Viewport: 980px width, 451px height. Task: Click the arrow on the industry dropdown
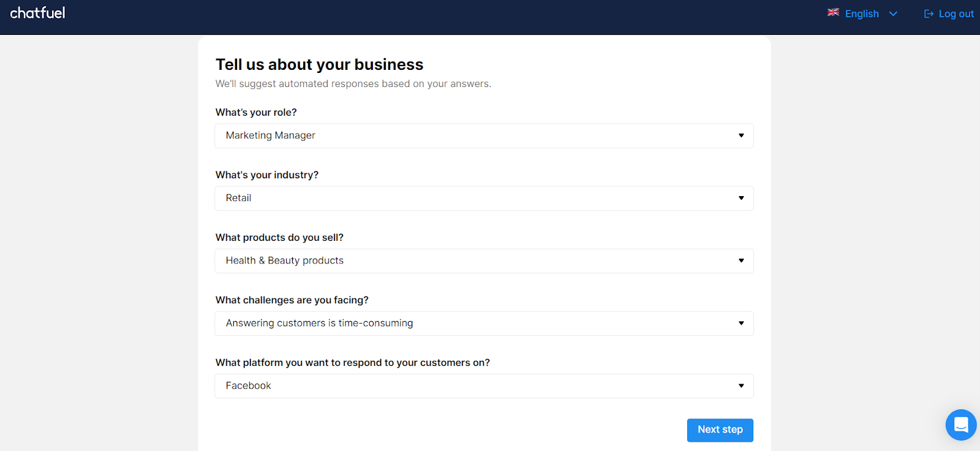741,198
